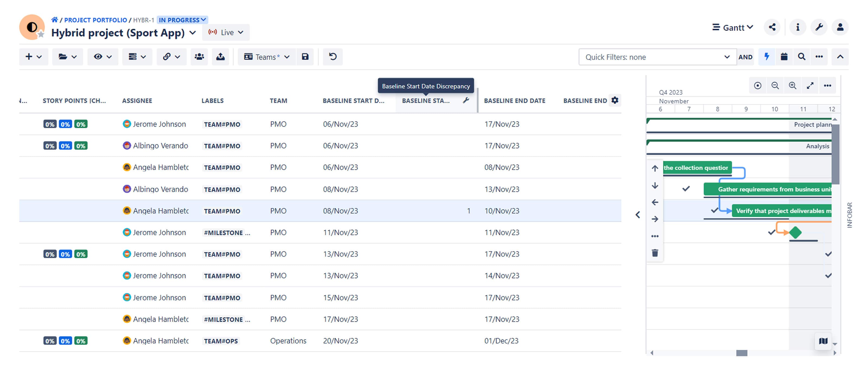This screenshot has width=868, height=367.
Task: Open the toolbar more options ellipsis
Action: click(x=819, y=57)
